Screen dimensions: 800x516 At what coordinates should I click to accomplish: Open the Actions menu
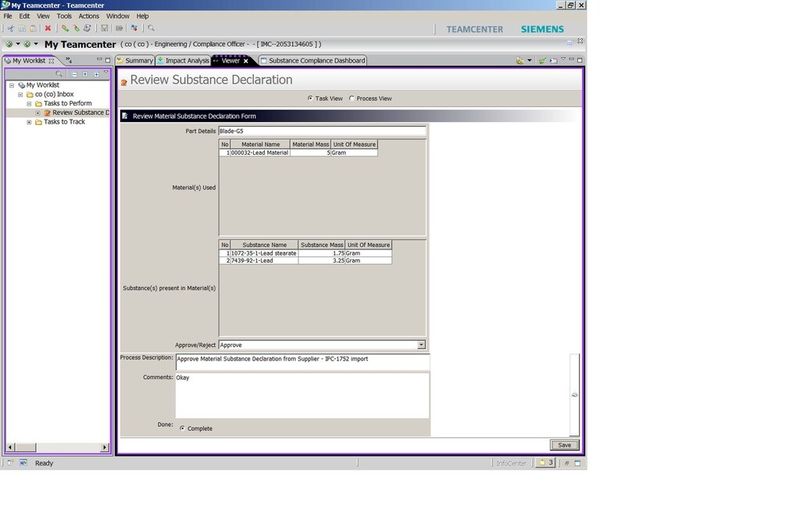[89, 16]
